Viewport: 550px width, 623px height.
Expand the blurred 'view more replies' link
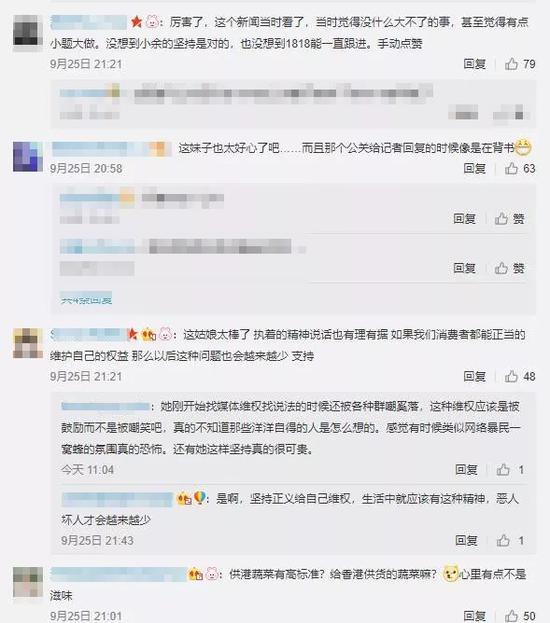(x=86, y=299)
